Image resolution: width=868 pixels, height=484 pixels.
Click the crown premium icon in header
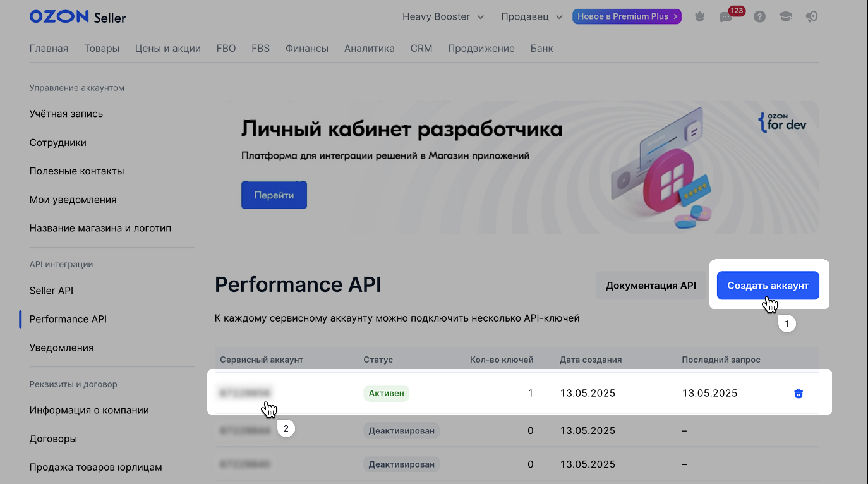coord(700,16)
